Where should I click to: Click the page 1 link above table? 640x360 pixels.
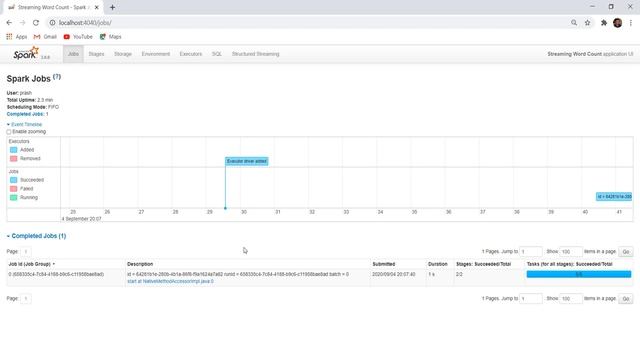pos(25,252)
